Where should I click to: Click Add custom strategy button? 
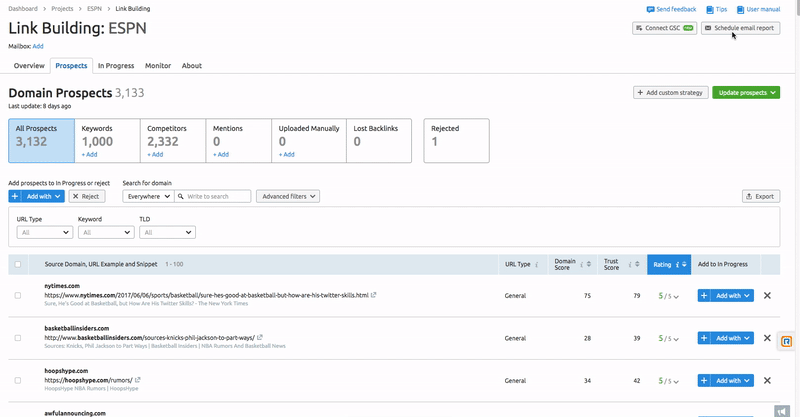[x=671, y=92]
